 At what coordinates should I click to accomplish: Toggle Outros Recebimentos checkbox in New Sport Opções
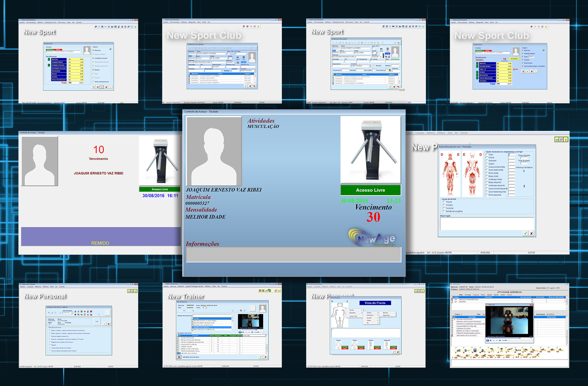click(93, 82)
